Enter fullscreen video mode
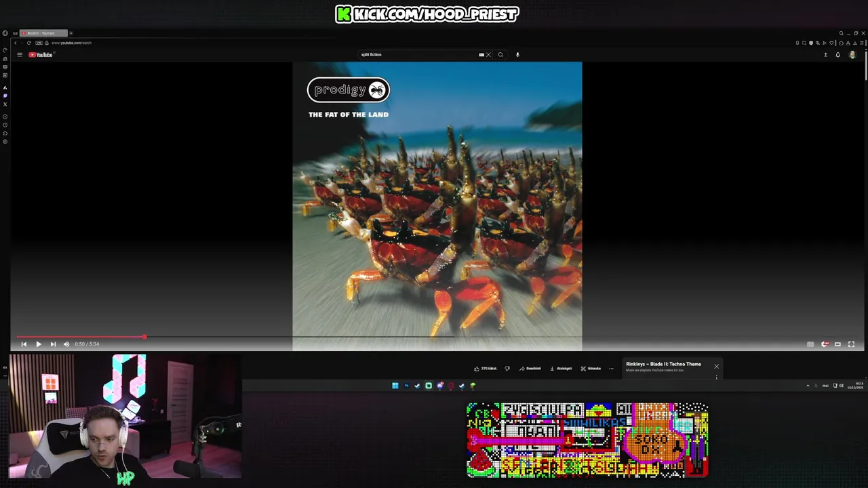This screenshot has height=488, width=868. pos(852,344)
